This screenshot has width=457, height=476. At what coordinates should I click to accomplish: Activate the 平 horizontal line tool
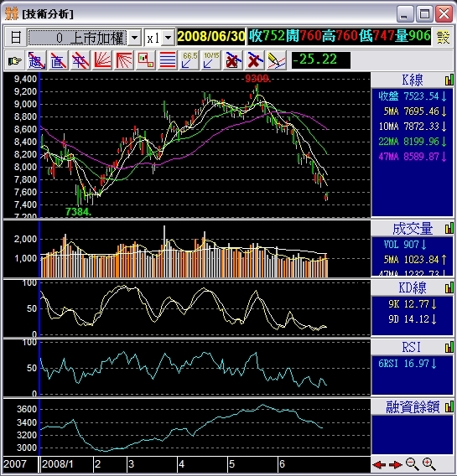[x=80, y=60]
